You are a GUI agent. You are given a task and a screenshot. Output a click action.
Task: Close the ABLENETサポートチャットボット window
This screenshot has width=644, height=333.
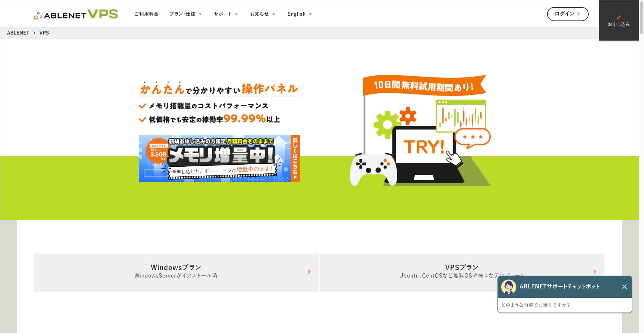click(624, 287)
